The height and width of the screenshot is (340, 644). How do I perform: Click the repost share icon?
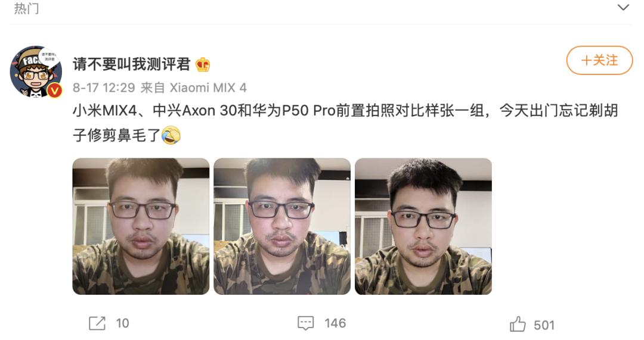point(97,323)
